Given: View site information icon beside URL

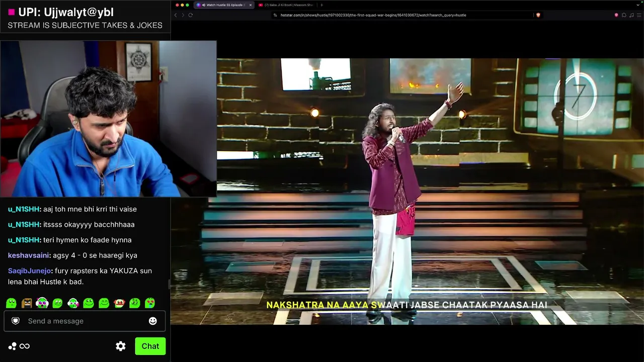Looking at the screenshot, I should [x=275, y=15].
